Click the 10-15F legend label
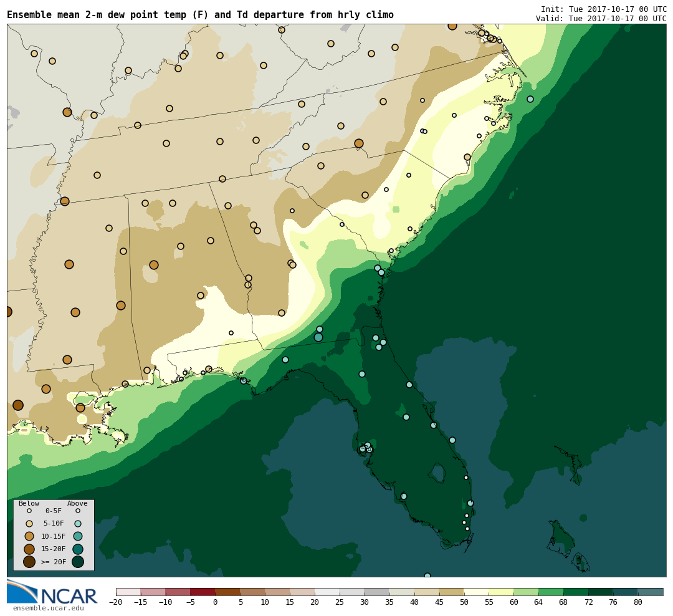The width and height of the screenshot is (673, 616). (x=54, y=537)
